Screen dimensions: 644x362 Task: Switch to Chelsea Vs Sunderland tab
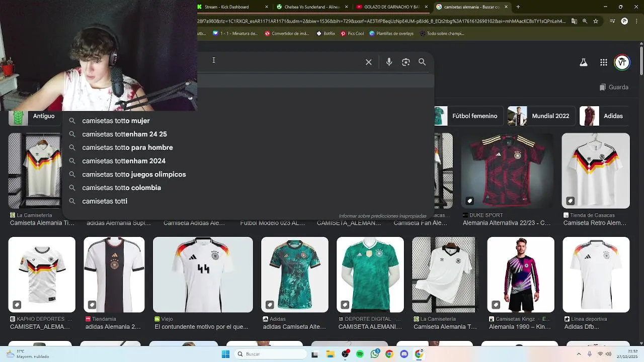point(312,7)
